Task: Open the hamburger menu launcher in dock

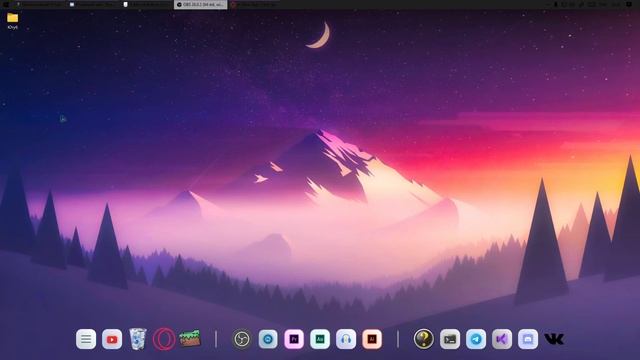Action: pyautogui.click(x=86, y=339)
